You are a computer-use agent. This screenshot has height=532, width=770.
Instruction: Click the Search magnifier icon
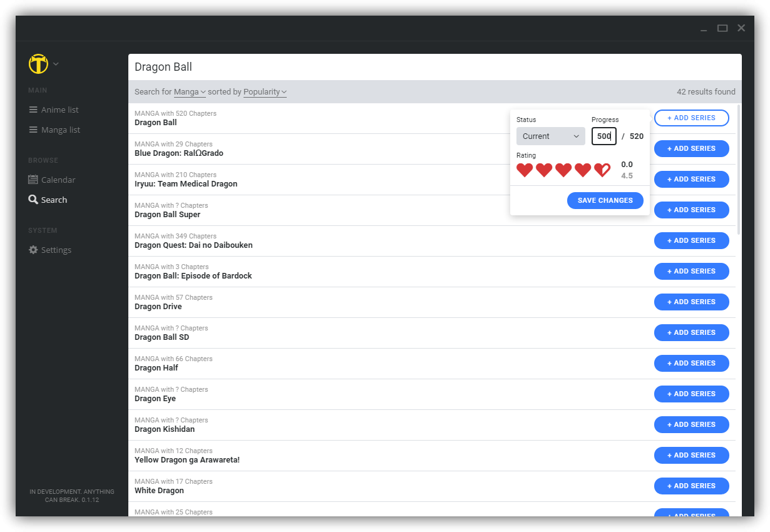click(x=33, y=200)
